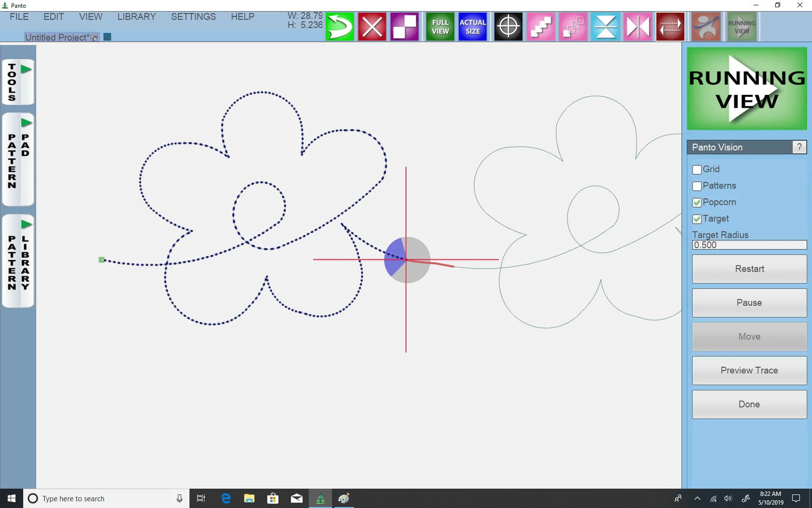Expand the Pattern Pad side panel
The width and height of the screenshot is (812, 508).
(18, 159)
